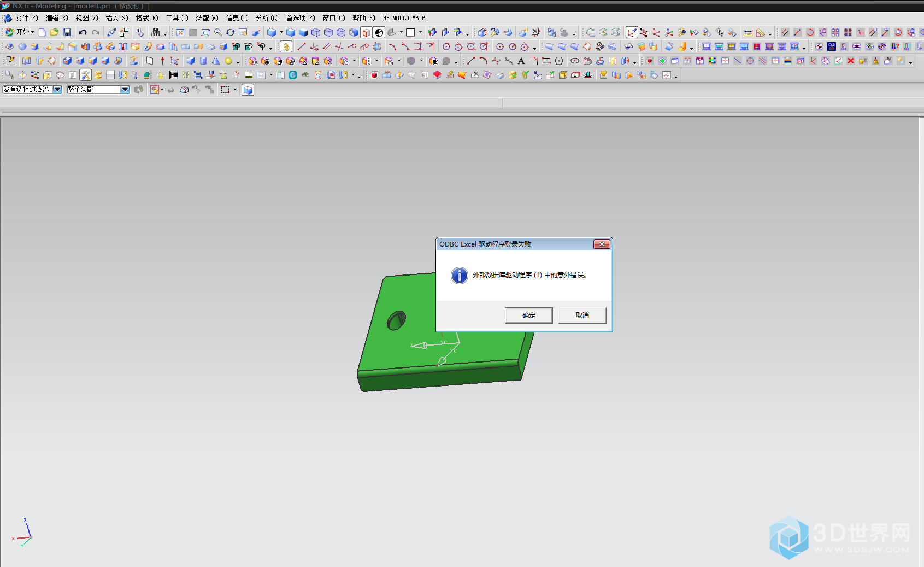The height and width of the screenshot is (567, 924).
Task: Click the blue globe icon in fourth toolbar row
Action: click(293, 75)
